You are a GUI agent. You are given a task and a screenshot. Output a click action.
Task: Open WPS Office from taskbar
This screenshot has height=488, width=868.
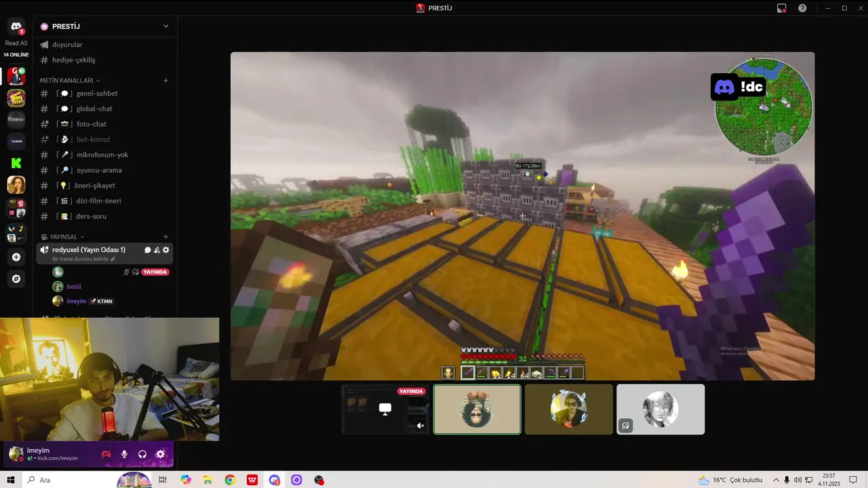252,480
